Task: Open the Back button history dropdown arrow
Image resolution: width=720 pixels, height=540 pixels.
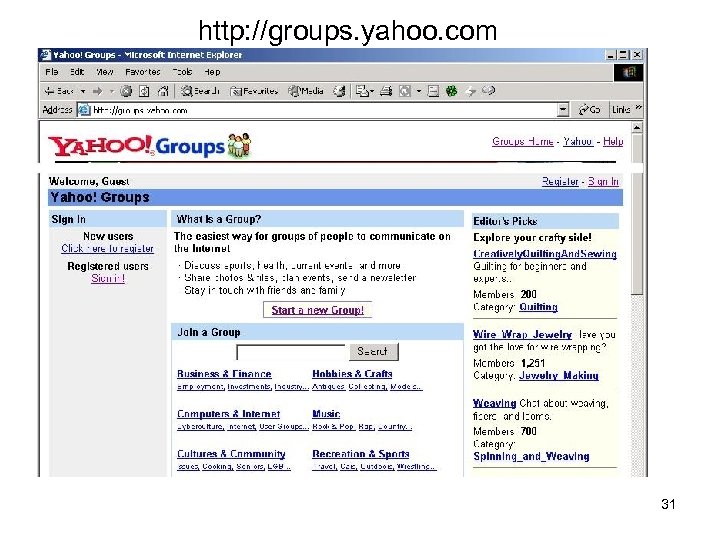Action: click(x=83, y=91)
